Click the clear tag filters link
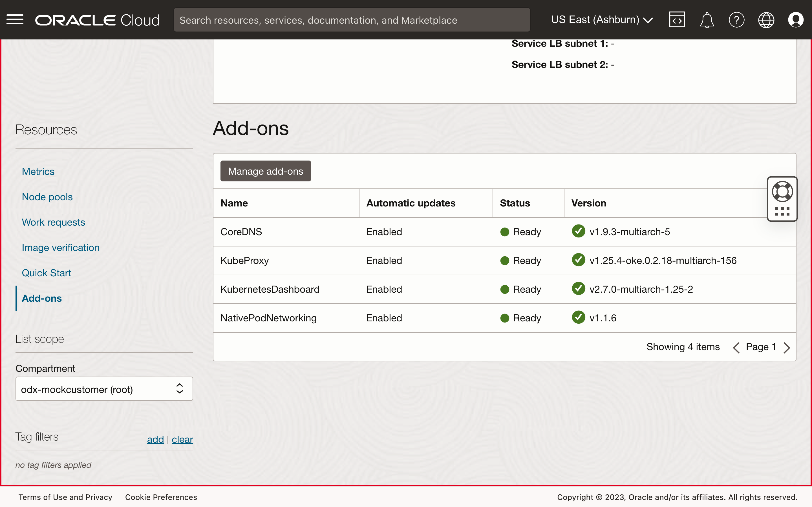Screen dimensions: 812x507 (x=182, y=439)
